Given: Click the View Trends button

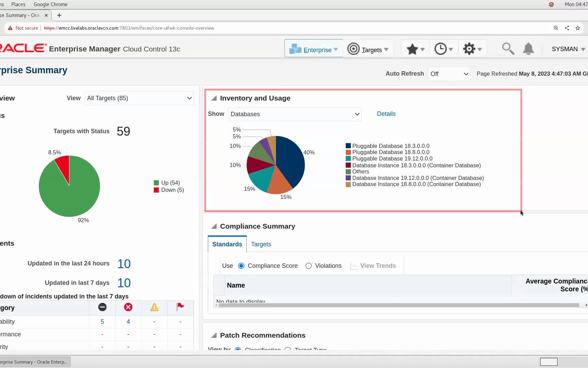Looking at the screenshot, I should [373, 266].
